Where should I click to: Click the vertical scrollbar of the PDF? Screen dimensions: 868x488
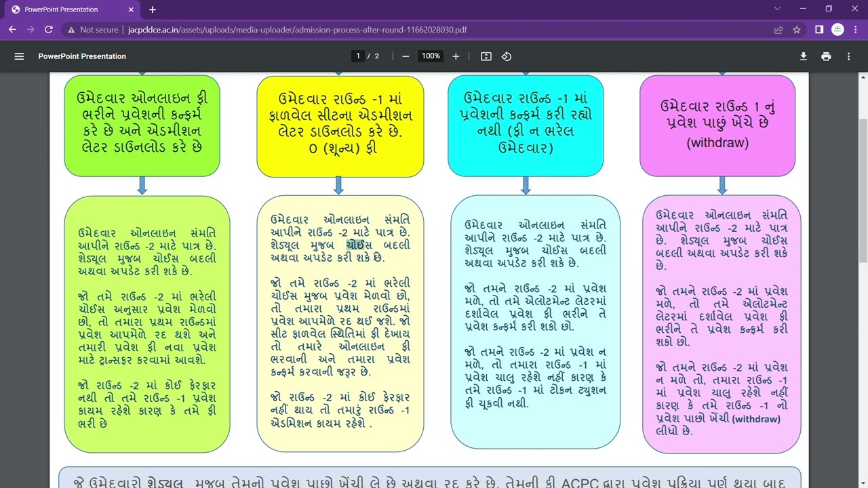pyautogui.click(x=863, y=190)
